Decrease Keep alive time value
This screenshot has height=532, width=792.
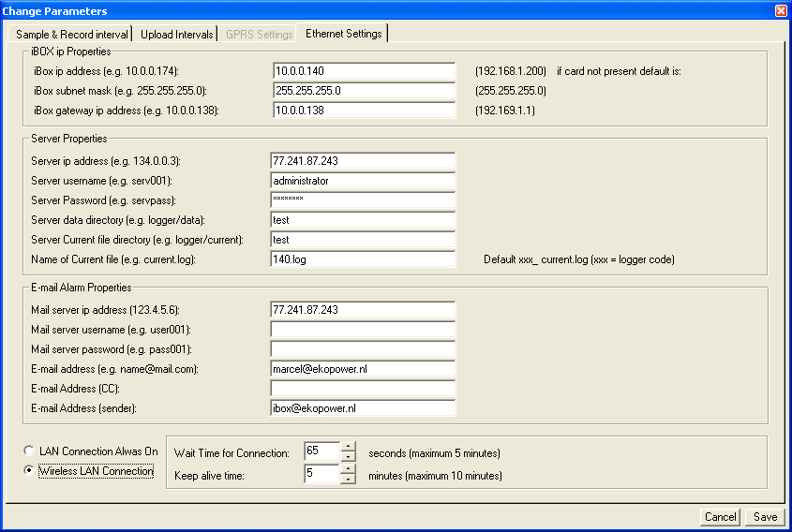[348, 480]
